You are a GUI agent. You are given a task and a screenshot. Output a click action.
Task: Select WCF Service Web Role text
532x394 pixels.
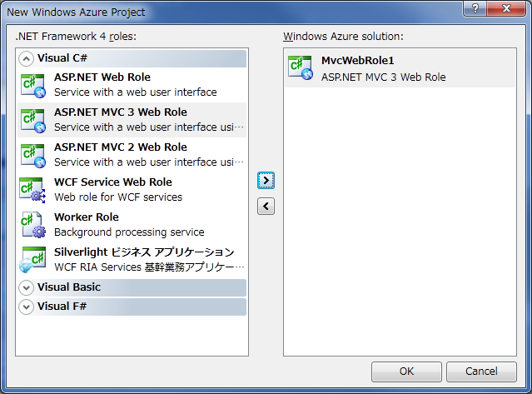tap(113, 182)
